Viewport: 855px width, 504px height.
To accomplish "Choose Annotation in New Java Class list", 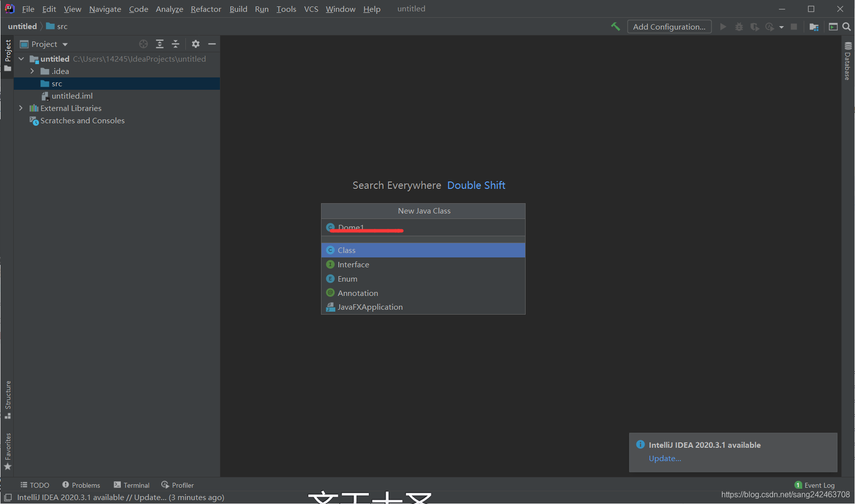I will (423, 293).
